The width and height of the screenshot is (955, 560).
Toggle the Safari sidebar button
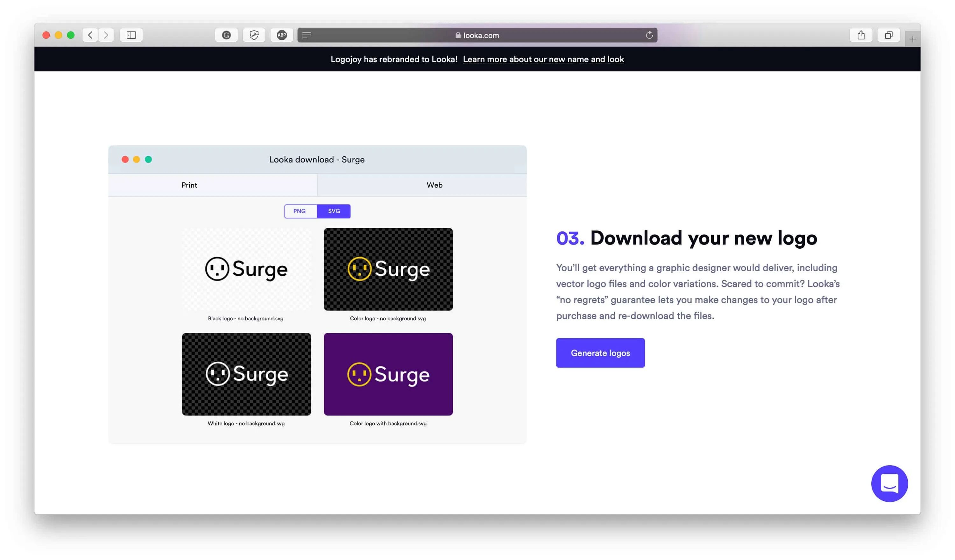pos(131,35)
